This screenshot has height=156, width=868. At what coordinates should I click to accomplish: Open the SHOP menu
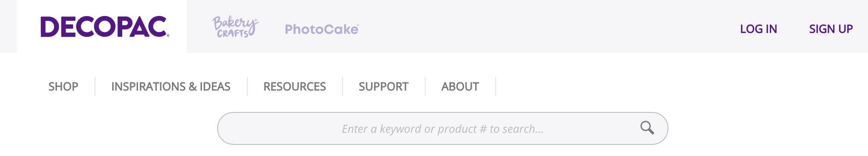[63, 86]
